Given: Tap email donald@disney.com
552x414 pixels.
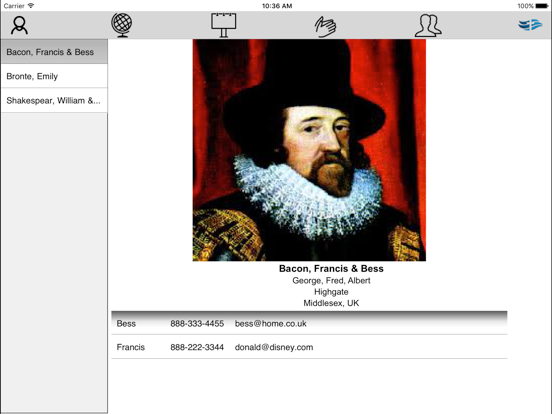Looking at the screenshot, I should tap(274, 347).
